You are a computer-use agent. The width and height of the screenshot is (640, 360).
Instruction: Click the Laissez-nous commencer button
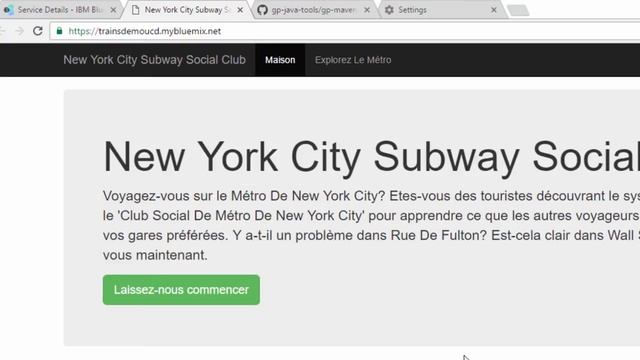click(x=181, y=290)
